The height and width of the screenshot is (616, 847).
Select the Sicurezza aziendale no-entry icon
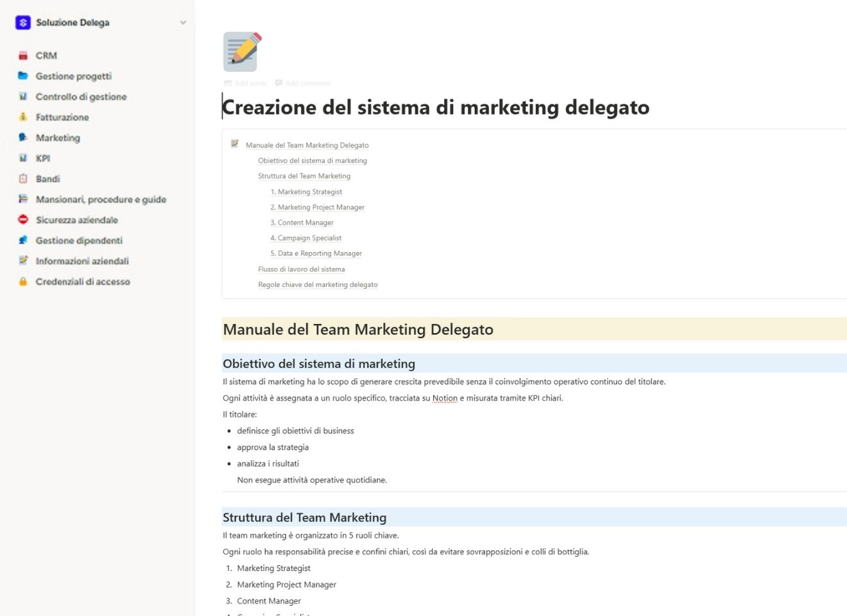(23, 219)
